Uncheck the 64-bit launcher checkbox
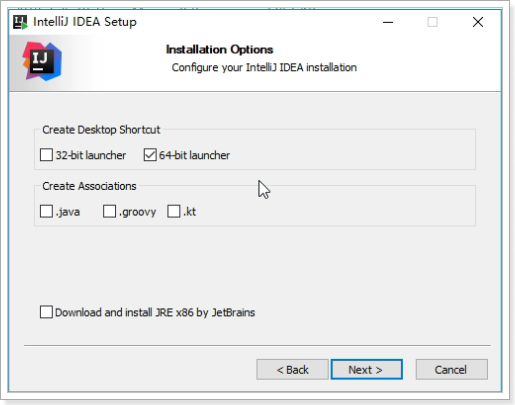 click(150, 155)
